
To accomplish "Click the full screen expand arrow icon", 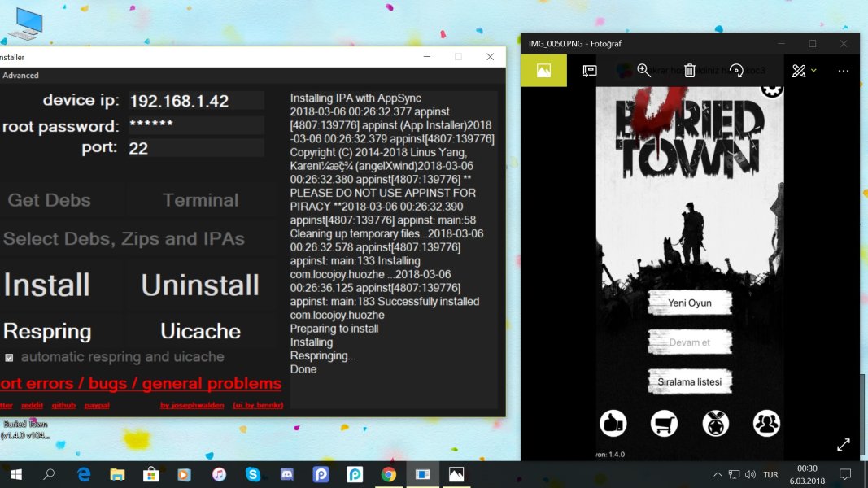I will click(x=844, y=444).
